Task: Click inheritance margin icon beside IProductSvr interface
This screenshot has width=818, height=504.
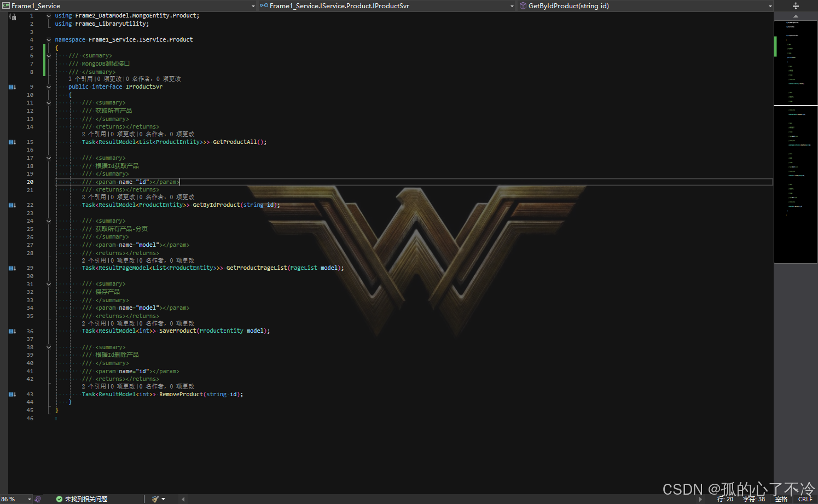Action: pos(12,87)
